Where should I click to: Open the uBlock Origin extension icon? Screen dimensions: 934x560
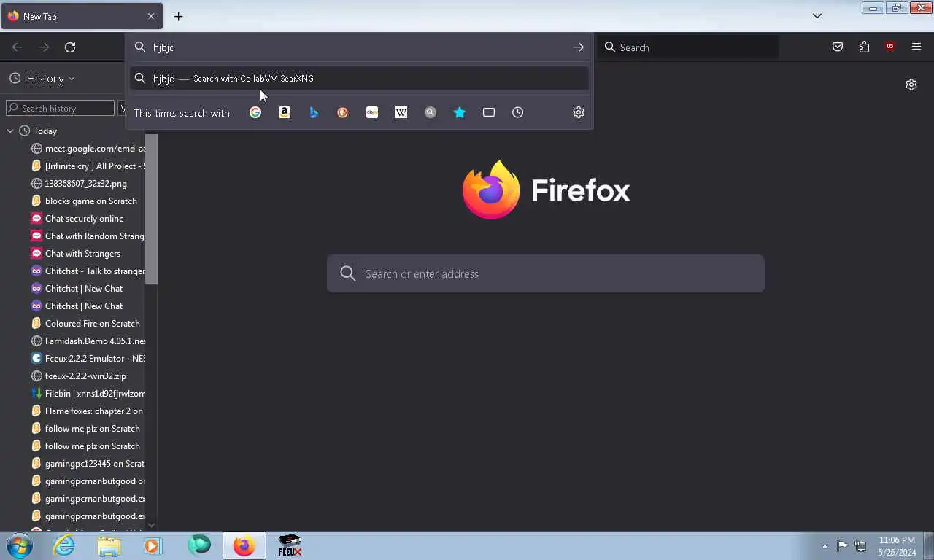[890, 47]
